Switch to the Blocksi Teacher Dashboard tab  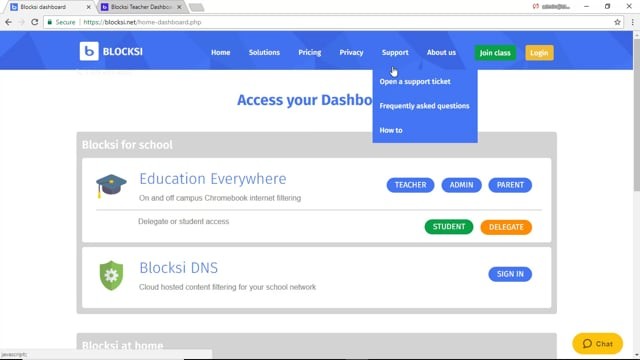coord(141,7)
